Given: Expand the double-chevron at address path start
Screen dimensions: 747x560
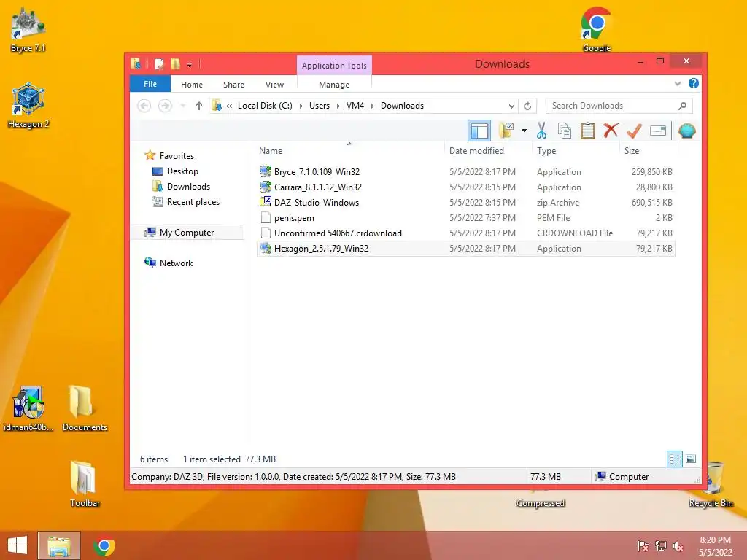Looking at the screenshot, I should (229, 106).
